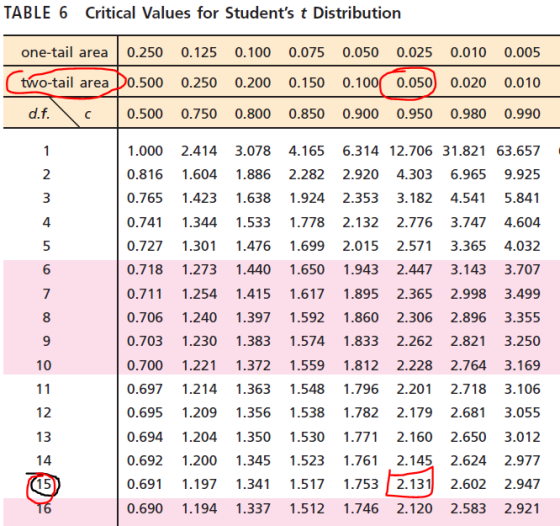Select 0.800 in the c row

[252, 114]
